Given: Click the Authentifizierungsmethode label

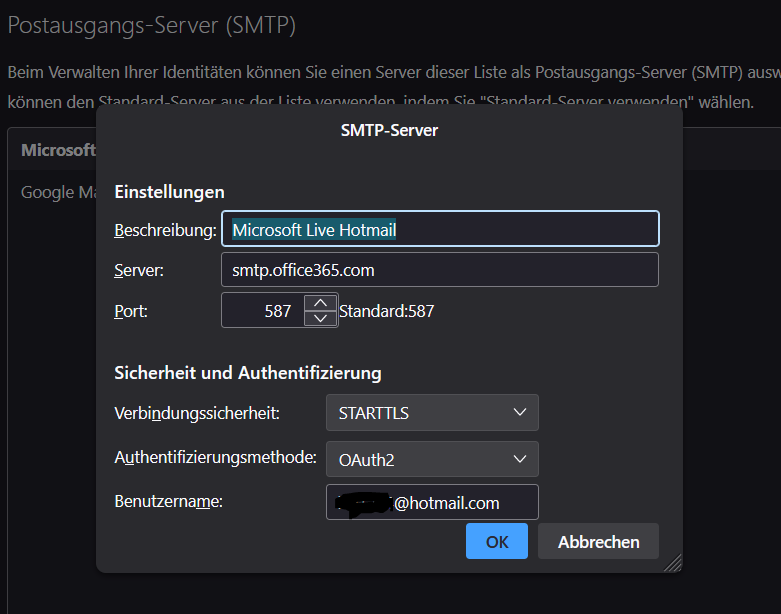Looking at the screenshot, I should [x=215, y=458].
